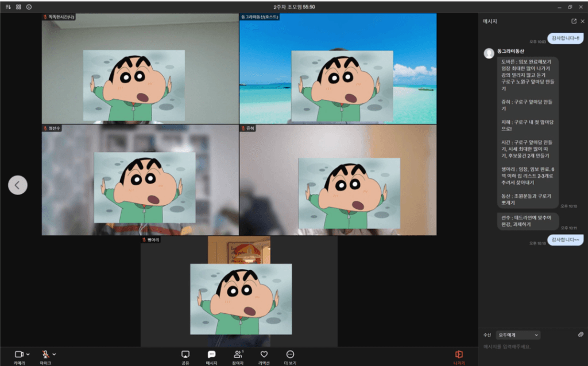Viewport: 588px width, 366px height.
Task: Select the 똑똑한시간(나) video tile
Action: pos(140,69)
